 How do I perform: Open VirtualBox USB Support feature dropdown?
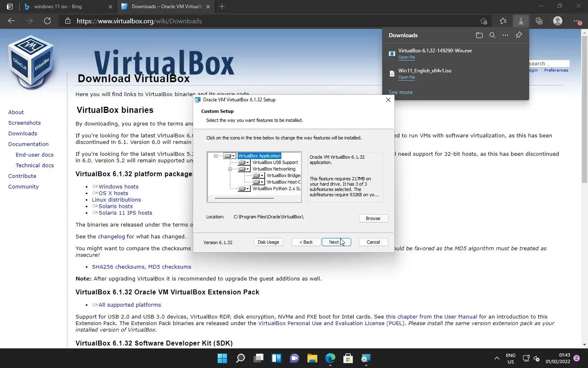point(244,162)
